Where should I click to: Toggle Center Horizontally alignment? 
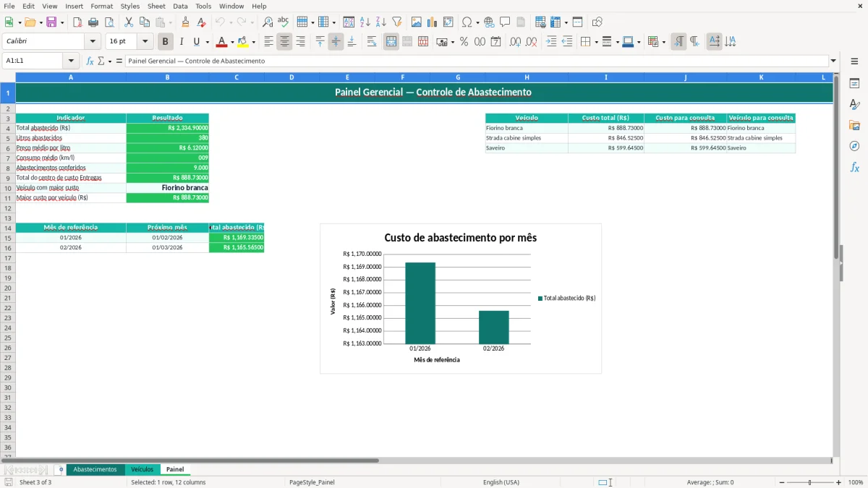284,42
